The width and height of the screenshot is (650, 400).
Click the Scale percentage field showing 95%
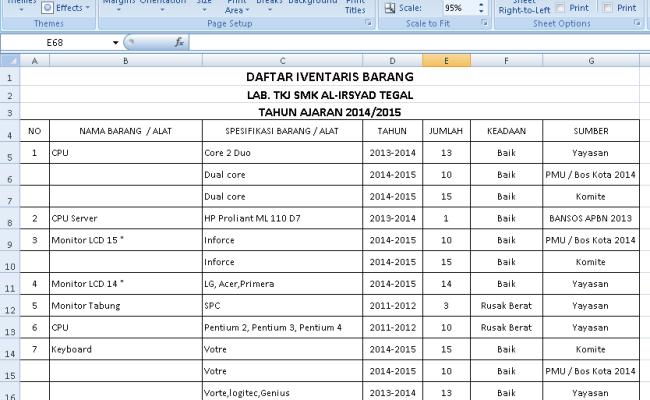point(459,7)
